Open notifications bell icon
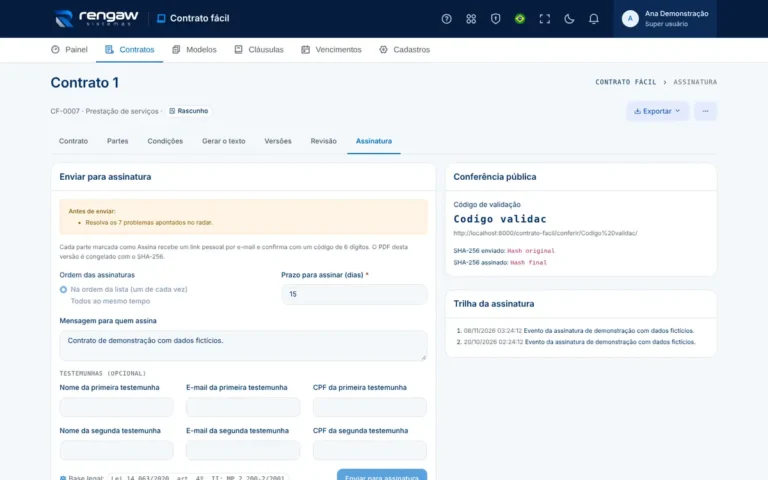 point(594,19)
